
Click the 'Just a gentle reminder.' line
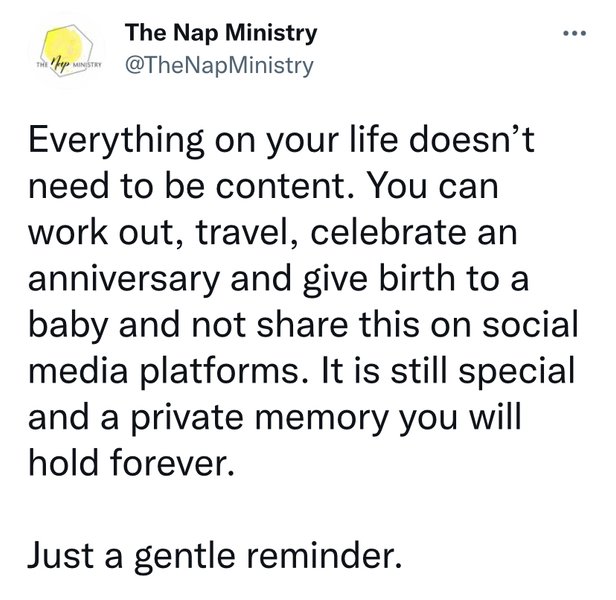click(x=215, y=556)
